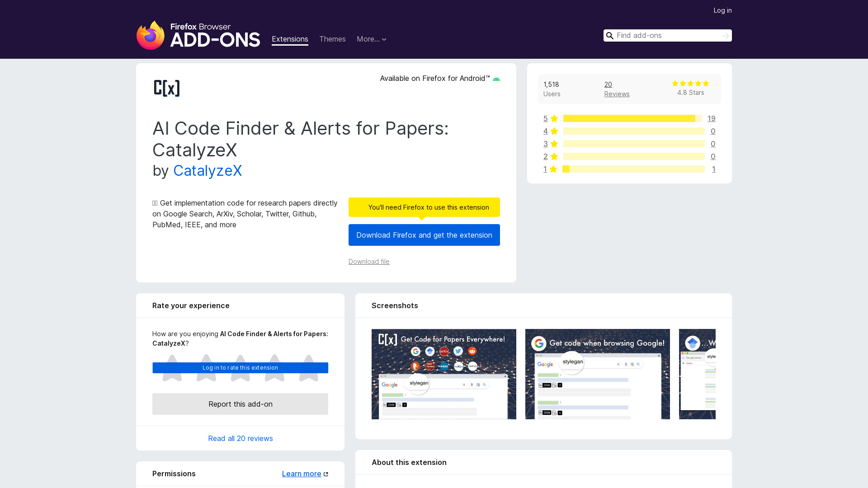Viewport: 868px width, 488px height.
Task: Click the 0 count for 2-star reviews
Action: (x=713, y=156)
